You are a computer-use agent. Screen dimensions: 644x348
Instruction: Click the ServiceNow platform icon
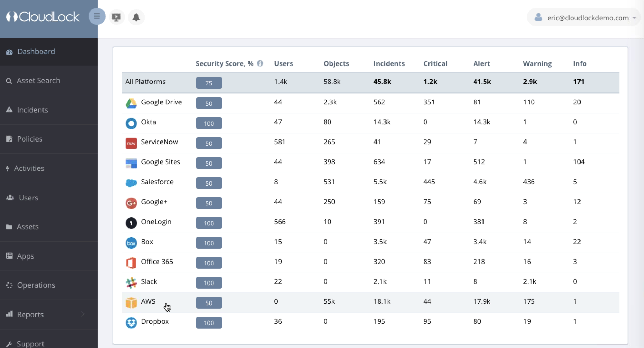click(131, 143)
